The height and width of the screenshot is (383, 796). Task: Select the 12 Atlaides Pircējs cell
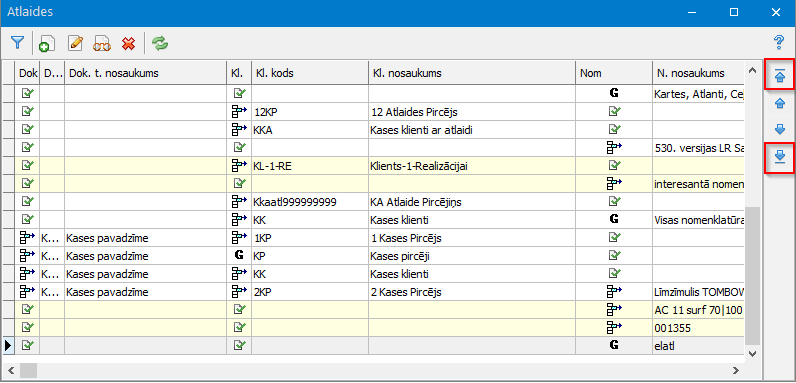click(472, 112)
